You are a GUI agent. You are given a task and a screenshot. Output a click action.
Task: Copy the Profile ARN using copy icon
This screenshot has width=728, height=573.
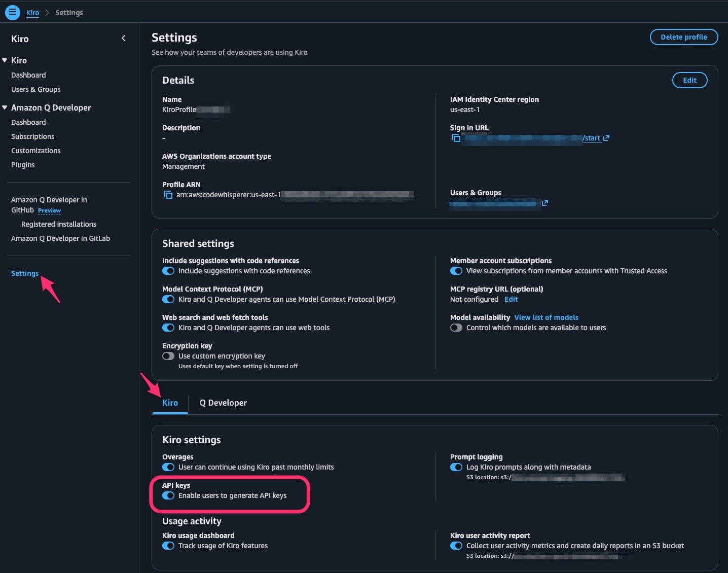coord(168,194)
